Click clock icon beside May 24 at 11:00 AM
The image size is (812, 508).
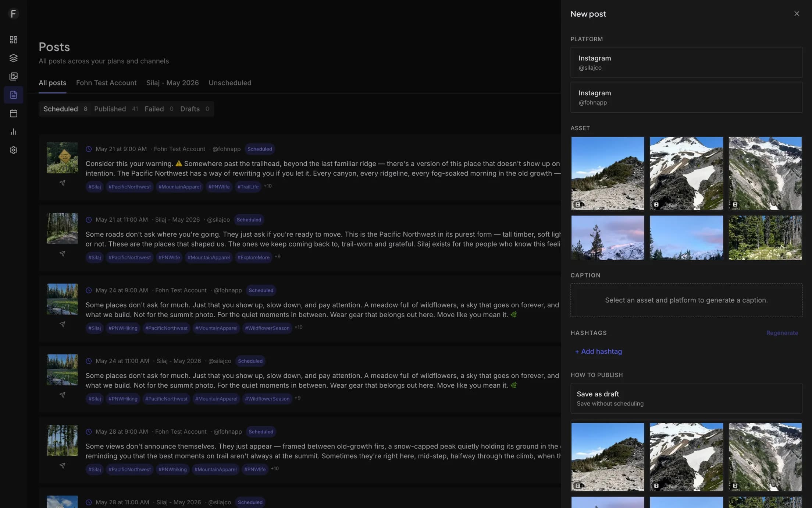pyautogui.click(x=89, y=361)
